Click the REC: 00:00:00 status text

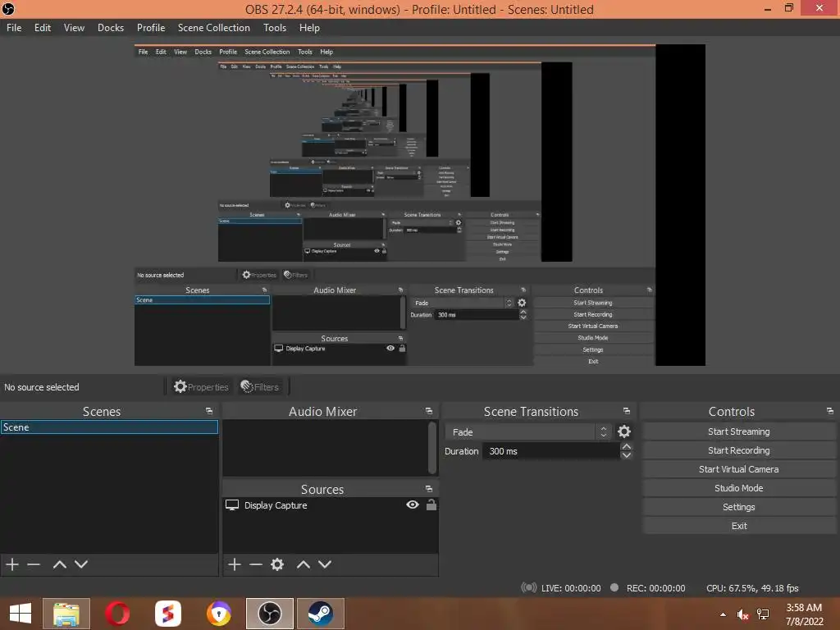(x=655, y=588)
